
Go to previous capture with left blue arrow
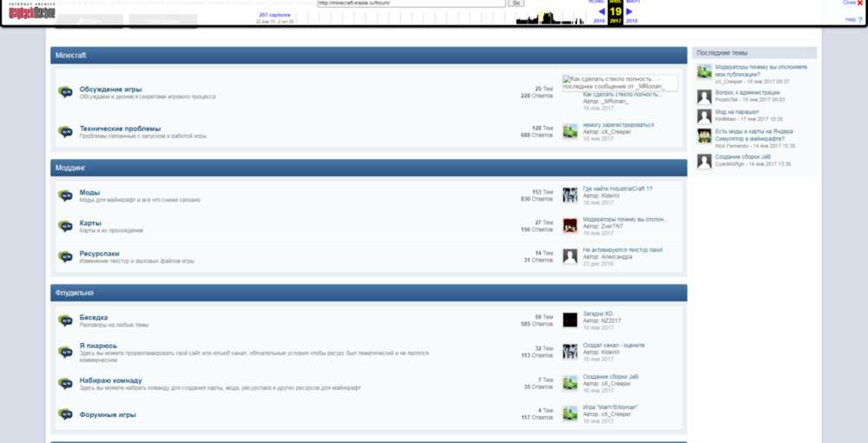pos(602,11)
